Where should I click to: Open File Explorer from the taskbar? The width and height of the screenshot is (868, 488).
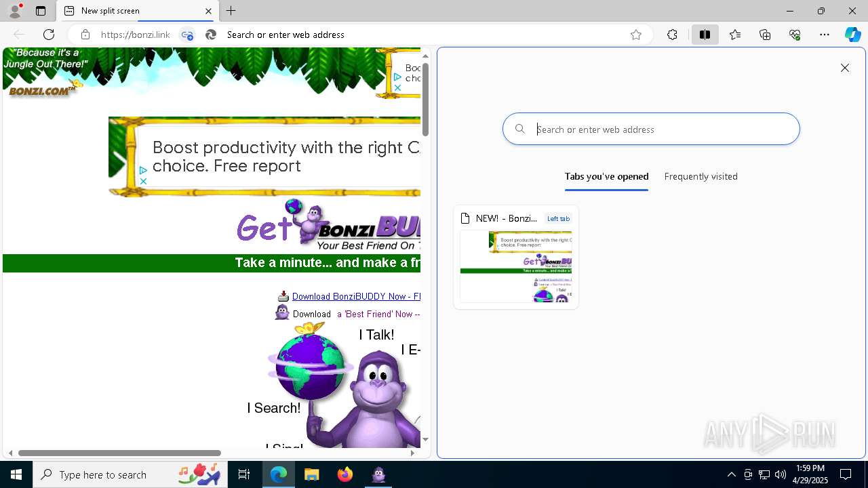point(312,474)
